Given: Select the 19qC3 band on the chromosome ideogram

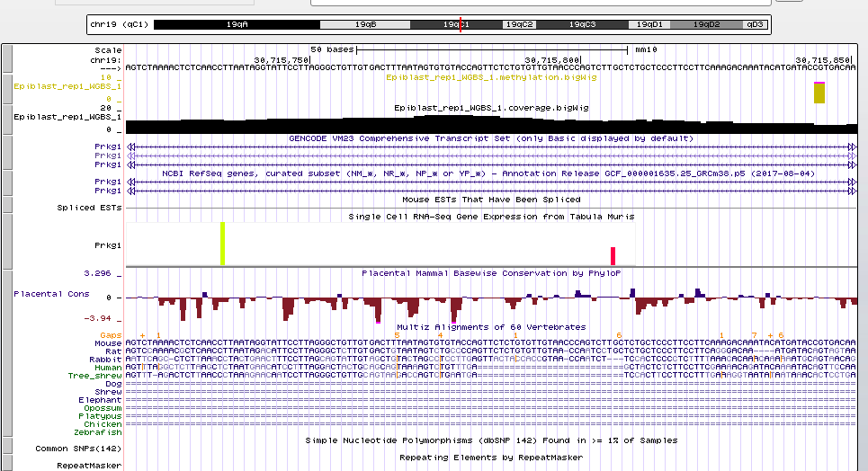Looking at the screenshot, I should point(582,24).
